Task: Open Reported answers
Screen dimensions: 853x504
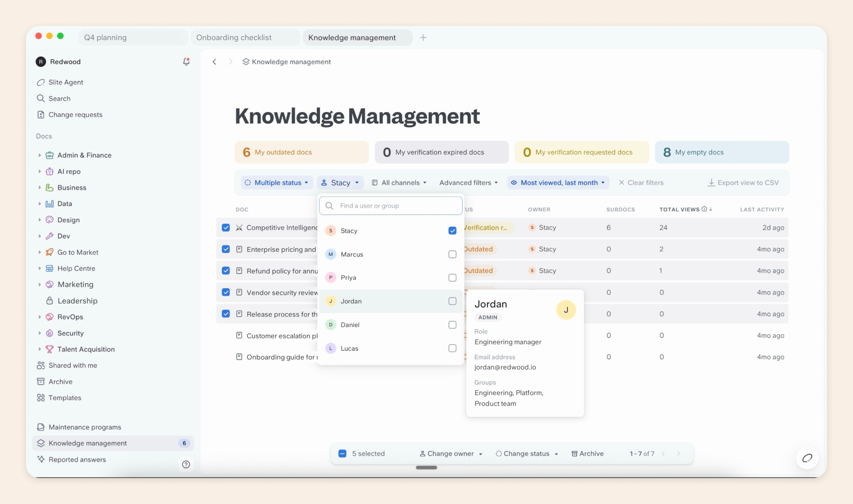Action: pos(71,460)
